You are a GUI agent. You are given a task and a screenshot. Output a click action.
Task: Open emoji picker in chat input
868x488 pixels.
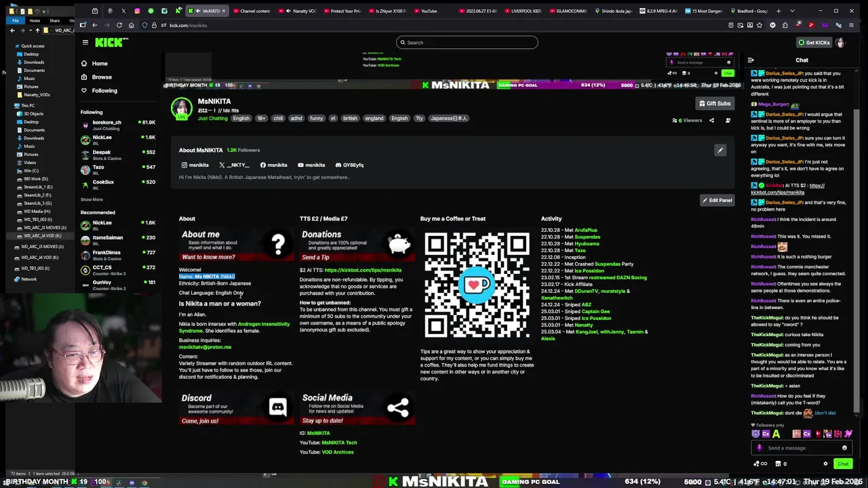click(844, 447)
